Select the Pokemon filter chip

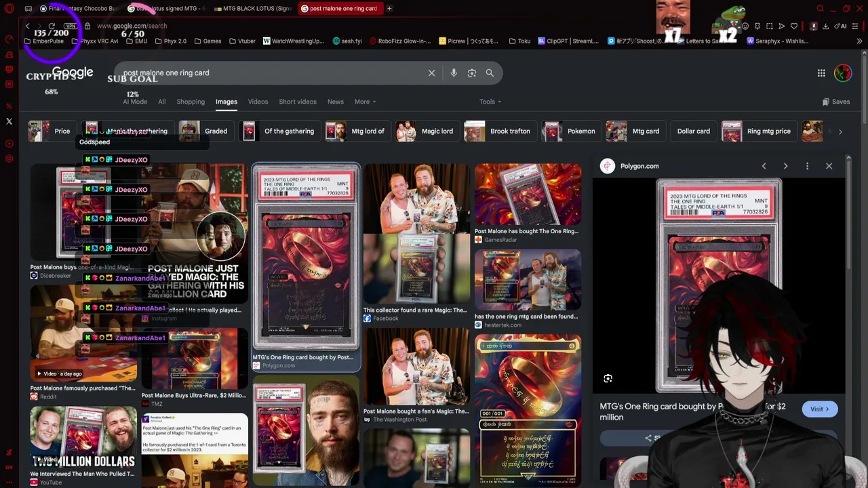570,131
